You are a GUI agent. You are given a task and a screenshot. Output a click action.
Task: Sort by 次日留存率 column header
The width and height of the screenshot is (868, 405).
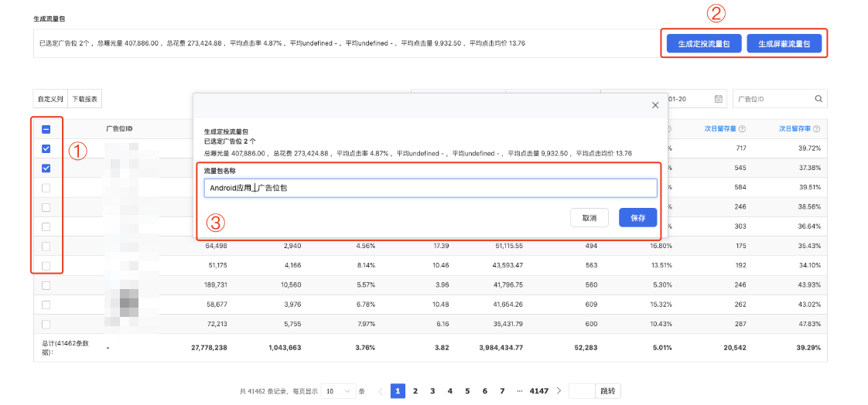(795, 129)
